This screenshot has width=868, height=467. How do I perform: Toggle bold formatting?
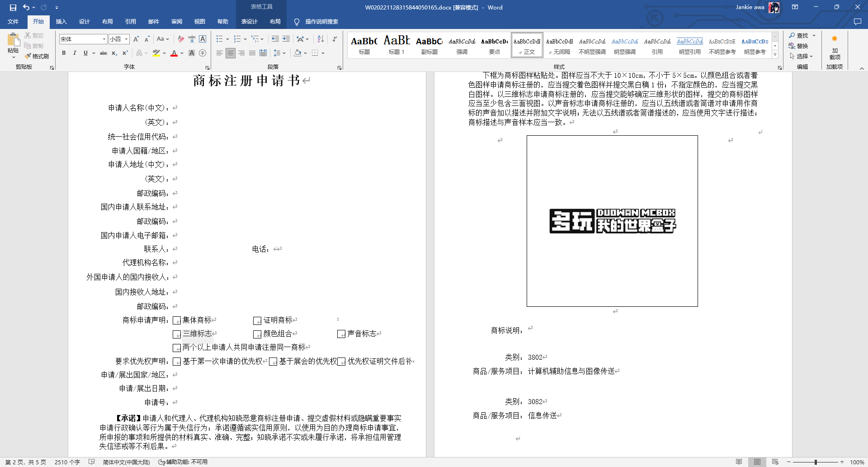pyautogui.click(x=64, y=53)
